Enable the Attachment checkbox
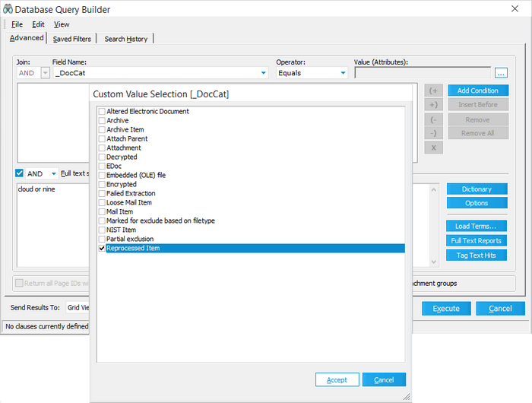Screen dimensions: 532x403 click(x=102, y=148)
